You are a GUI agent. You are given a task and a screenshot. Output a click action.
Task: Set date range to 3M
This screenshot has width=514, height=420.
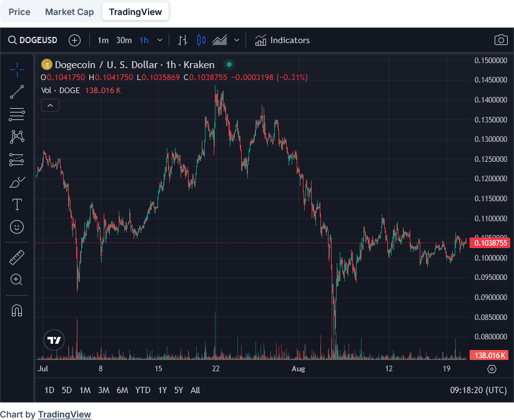[x=104, y=390]
